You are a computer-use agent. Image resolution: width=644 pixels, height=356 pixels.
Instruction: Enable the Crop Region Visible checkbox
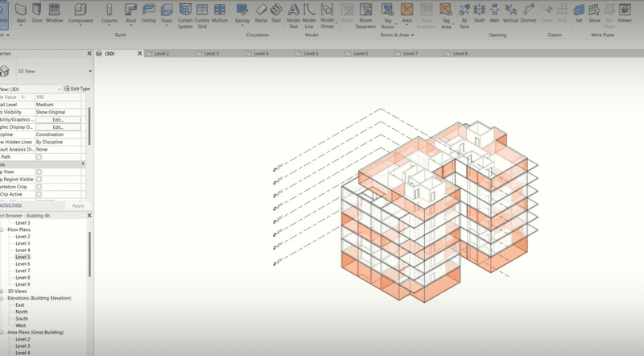(39, 180)
